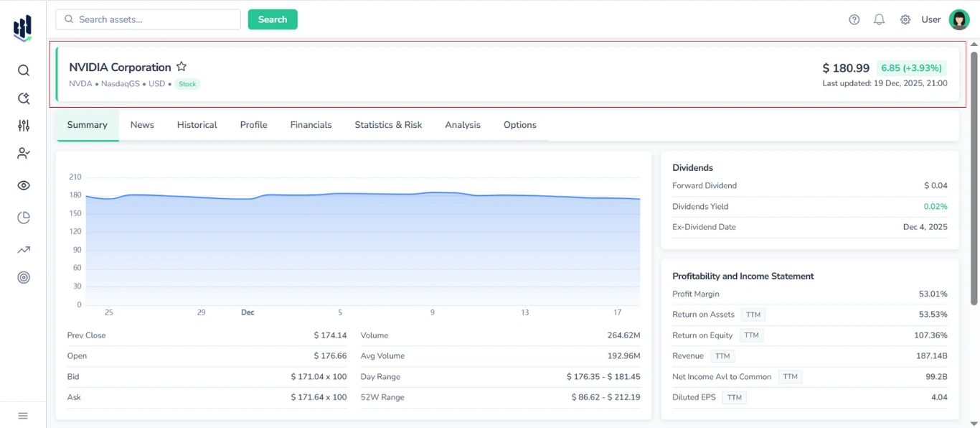The width and height of the screenshot is (980, 428).
Task: Open the sidebar search icon
Action: pyautogui.click(x=23, y=70)
